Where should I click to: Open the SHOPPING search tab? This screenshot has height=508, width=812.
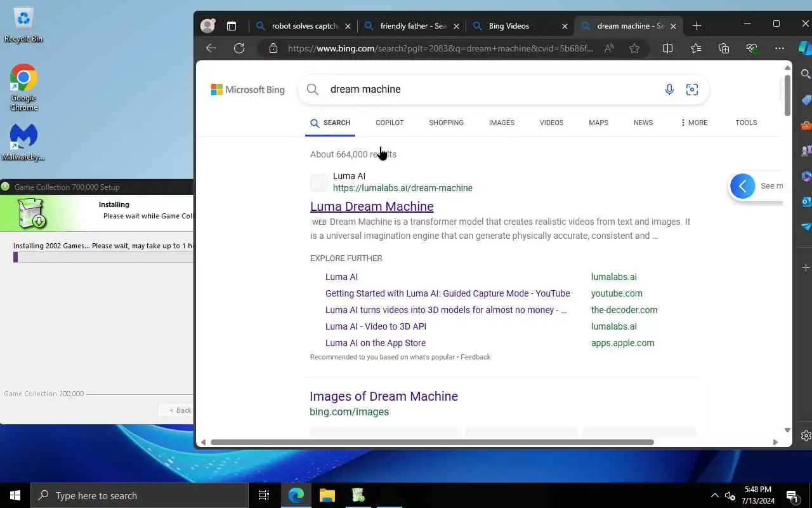446,123
